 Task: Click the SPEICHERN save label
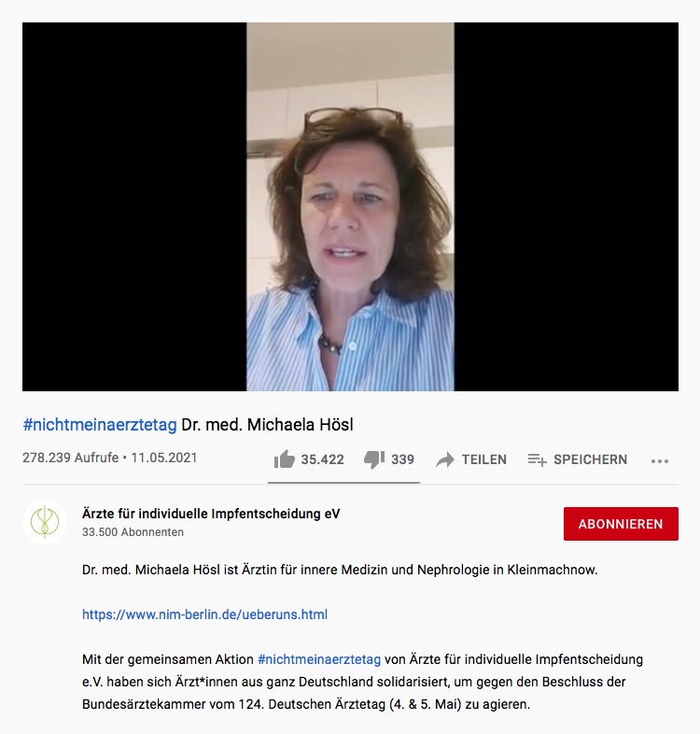click(591, 459)
